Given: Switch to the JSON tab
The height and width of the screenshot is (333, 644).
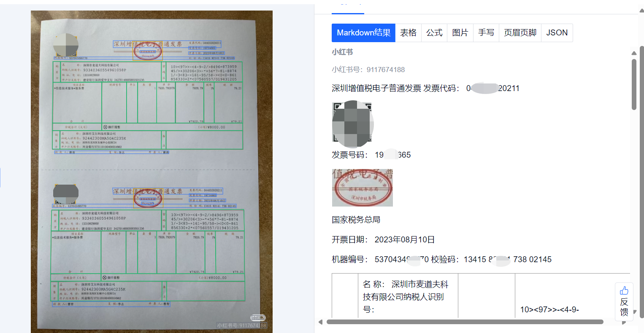Looking at the screenshot, I should 557,33.
